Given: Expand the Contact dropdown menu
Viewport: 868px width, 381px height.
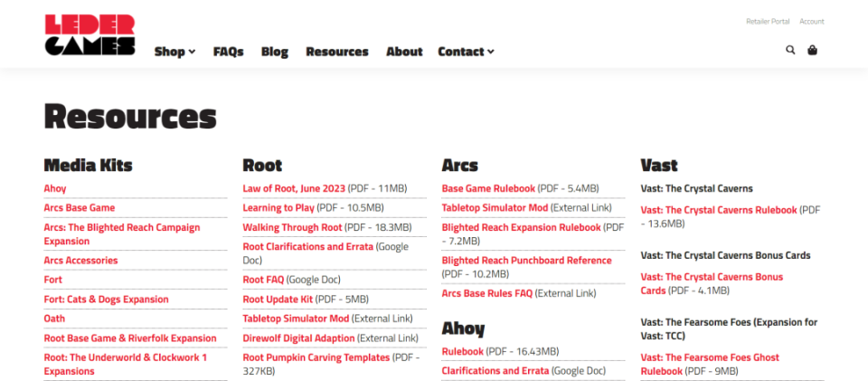Looking at the screenshot, I should point(466,52).
